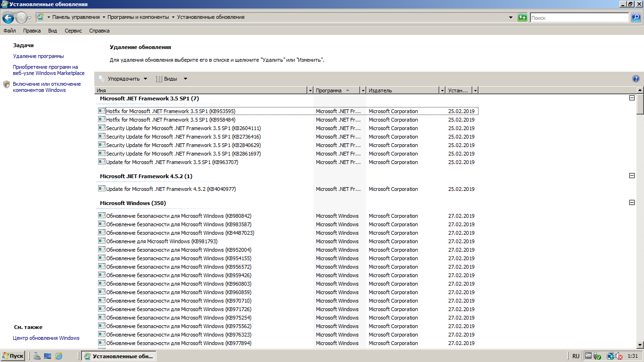
Task: Click the icon of Update KB963707 row
Action: pyautogui.click(x=101, y=162)
